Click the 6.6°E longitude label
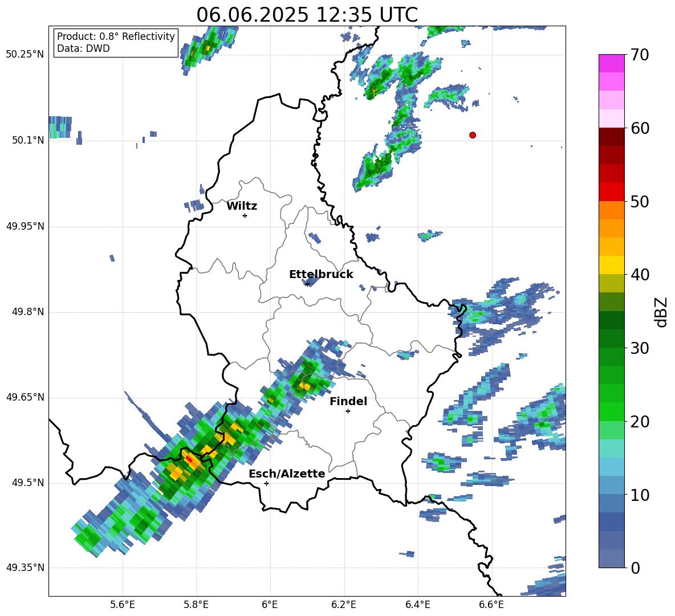Screen dimensions: 675x616 pos(491,605)
